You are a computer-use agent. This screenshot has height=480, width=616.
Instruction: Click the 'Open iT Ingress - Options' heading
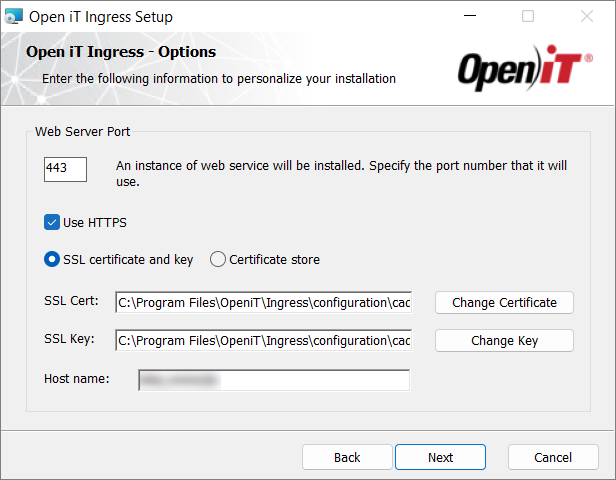tap(121, 52)
